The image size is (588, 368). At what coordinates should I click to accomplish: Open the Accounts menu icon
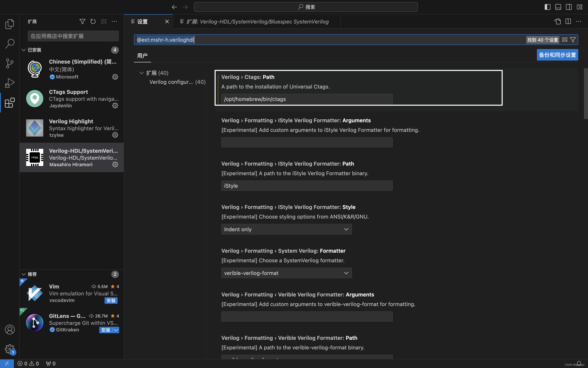tap(10, 330)
